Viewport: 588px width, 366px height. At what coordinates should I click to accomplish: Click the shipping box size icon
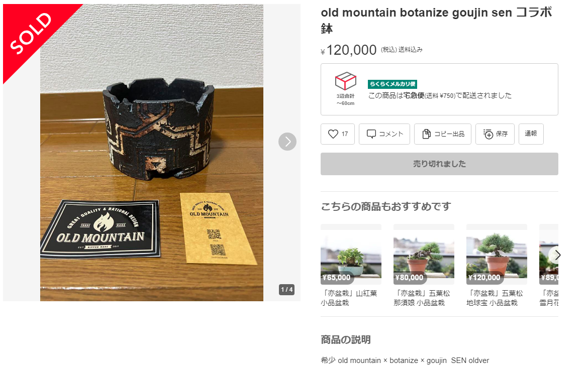345,81
